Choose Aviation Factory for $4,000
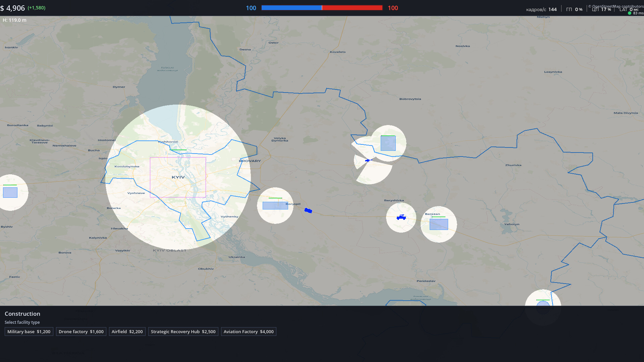This screenshot has width=644, height=362. pos(249,331)
